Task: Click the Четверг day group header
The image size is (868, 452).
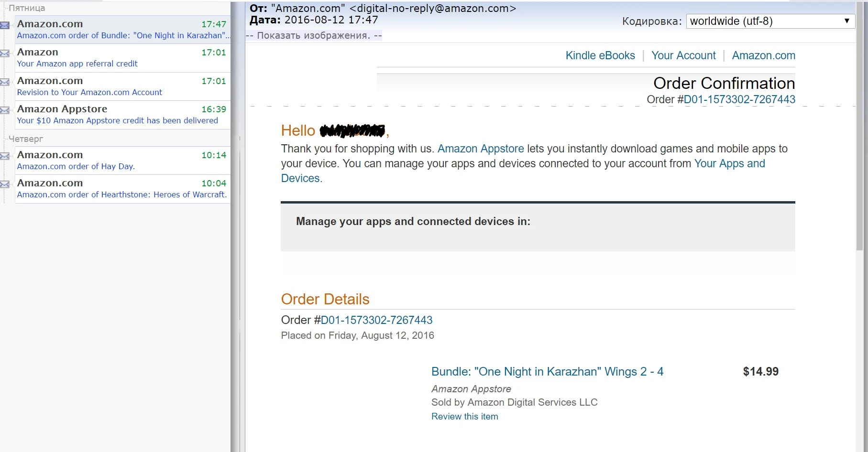Action: click(26, 139)
